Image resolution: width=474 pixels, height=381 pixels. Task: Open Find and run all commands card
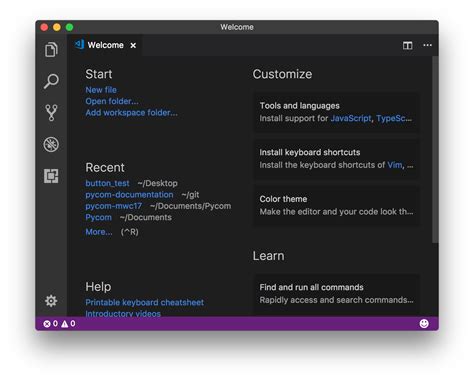click(337, 294)
